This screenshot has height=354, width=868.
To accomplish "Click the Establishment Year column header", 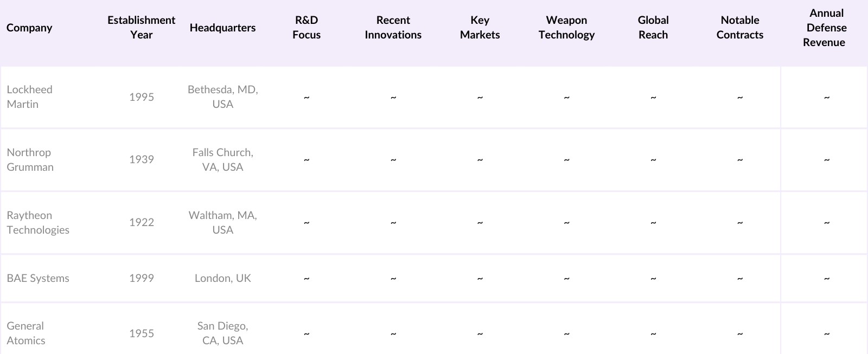I will 141,28.
